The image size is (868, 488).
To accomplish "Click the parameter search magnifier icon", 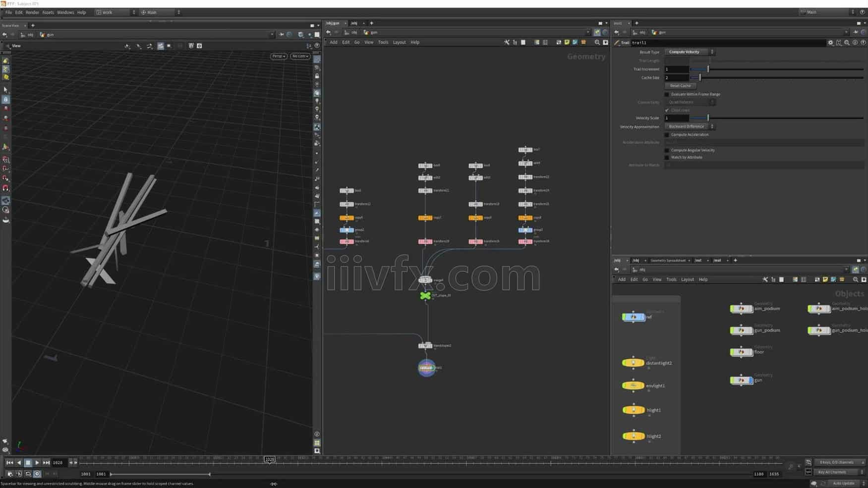I will click(847, 43).
